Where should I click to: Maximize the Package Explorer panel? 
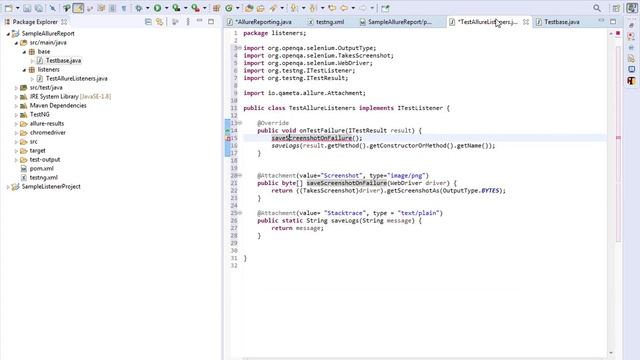[211, 22]
